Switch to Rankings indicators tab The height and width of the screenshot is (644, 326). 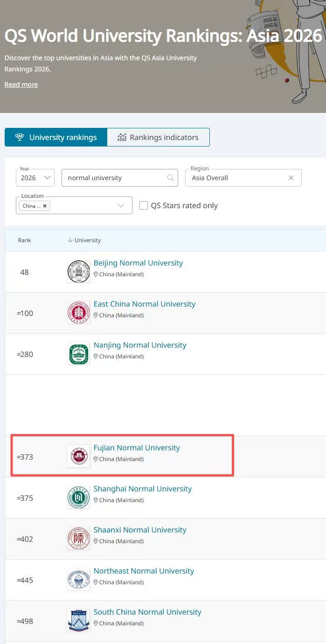[158, 137]
